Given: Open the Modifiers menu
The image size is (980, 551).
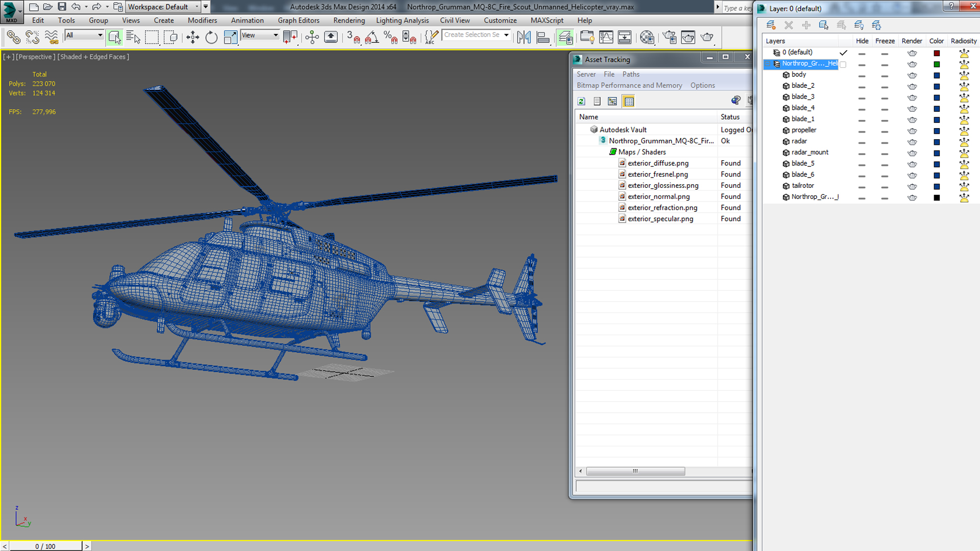Looking at the screenshot, I should (x=202, y=20).
